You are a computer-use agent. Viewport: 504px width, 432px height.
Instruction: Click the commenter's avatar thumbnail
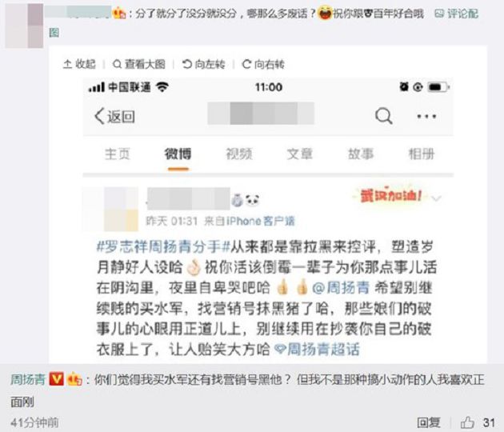pyautogui.click(x=24, y=26)
